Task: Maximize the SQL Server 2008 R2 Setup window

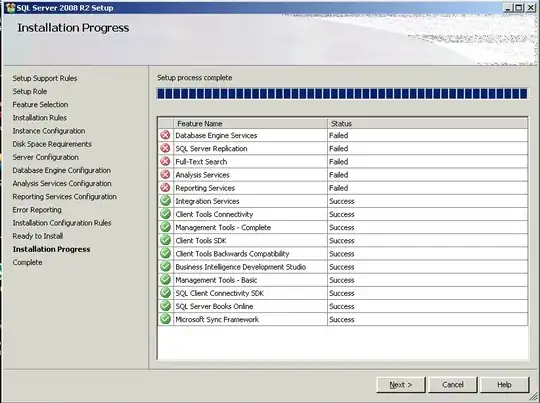Action: click(520, 7)
